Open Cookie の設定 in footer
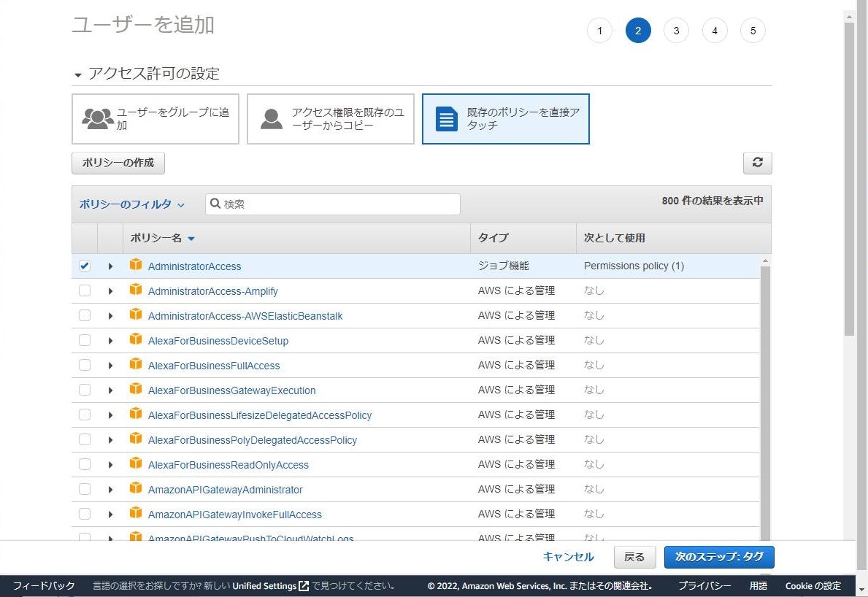The height and width of the screenshot is (597, 868). pyautogui.click(x=813, y=586)
